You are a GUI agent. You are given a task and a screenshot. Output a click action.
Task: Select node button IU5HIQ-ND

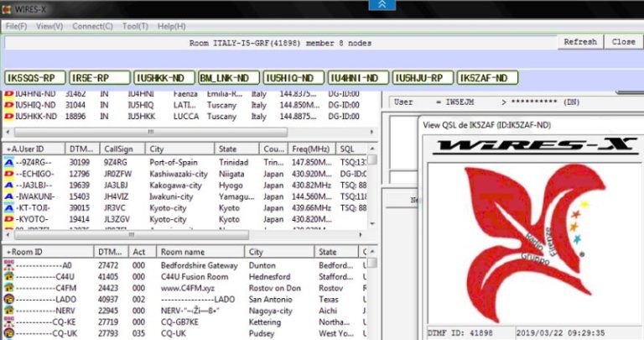pos(293,78)
